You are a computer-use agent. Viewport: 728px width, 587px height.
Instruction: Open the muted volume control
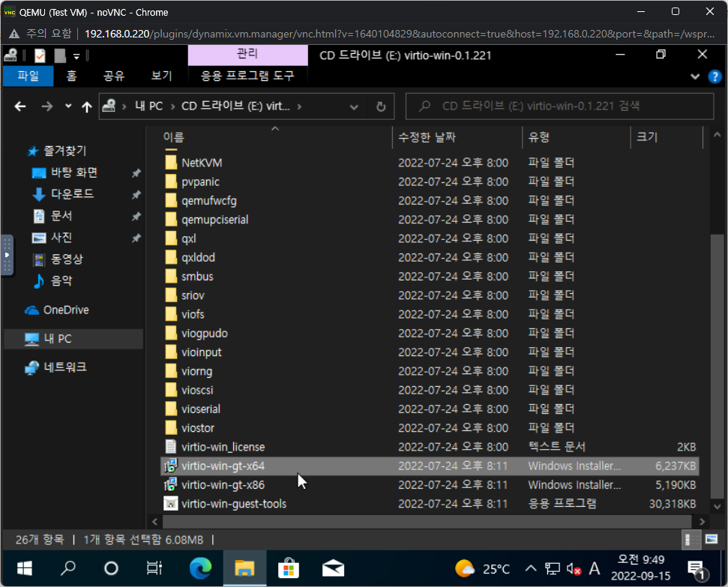574,569
